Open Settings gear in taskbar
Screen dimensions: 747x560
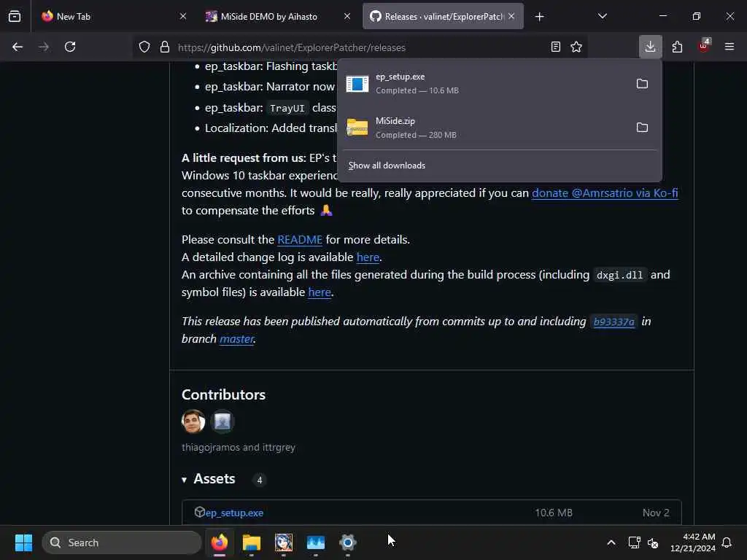pyautogui.click(x=348, y=542)
